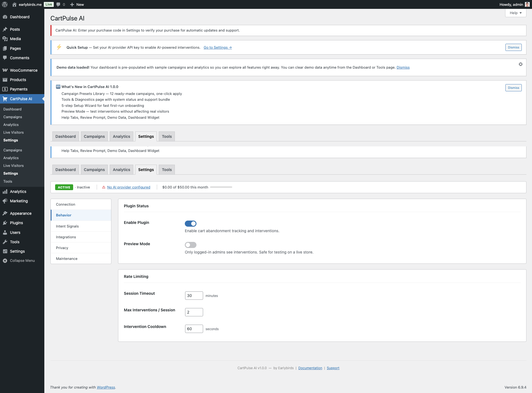The height and width of the screenshot is (393, 532).
Task: Open Marketing using its megaphone icon
Action: click(x=5, y=201)
